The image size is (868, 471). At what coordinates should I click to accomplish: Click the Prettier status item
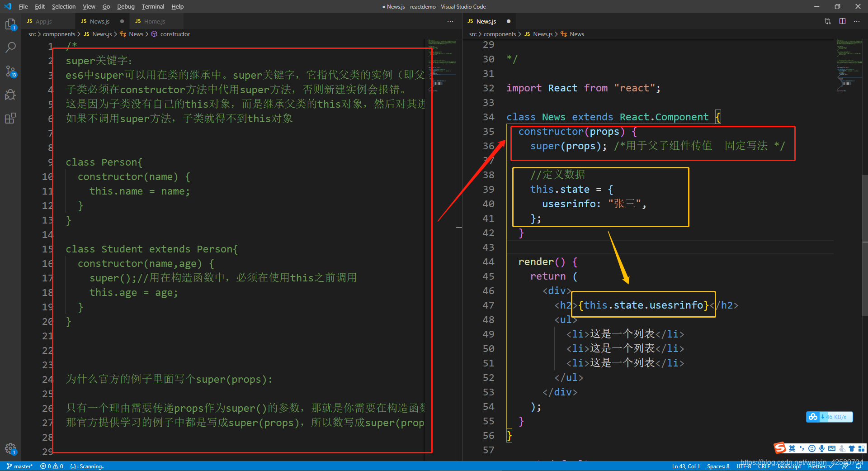(821, 466)
